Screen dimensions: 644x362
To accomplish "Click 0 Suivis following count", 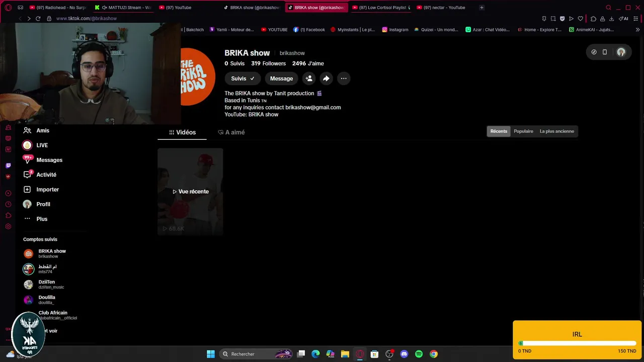I will coord(234,63).
